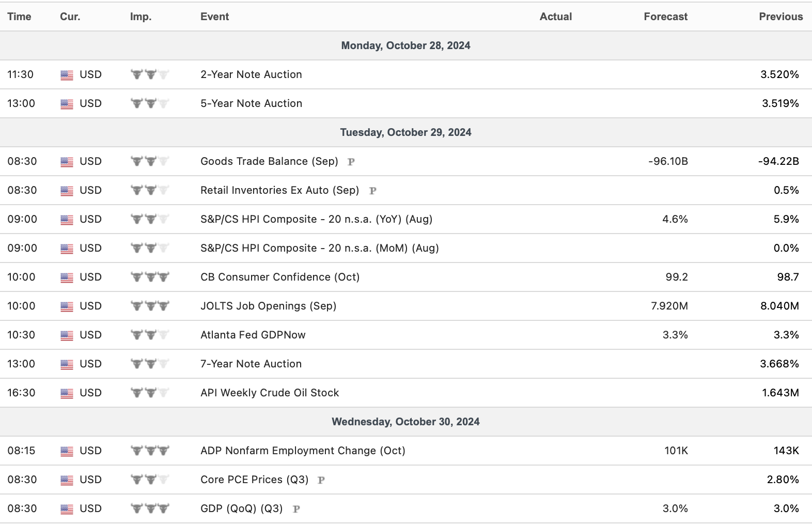812x525 pixels.
Task: Click the US flag on JOLTS Job Openings row
Action: point(67,306)
